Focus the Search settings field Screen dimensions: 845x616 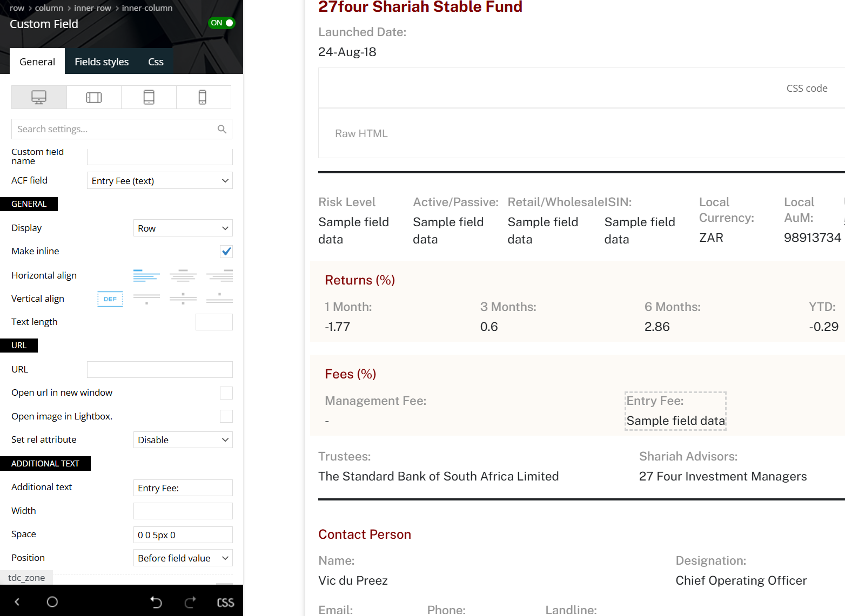pos(122,129)
